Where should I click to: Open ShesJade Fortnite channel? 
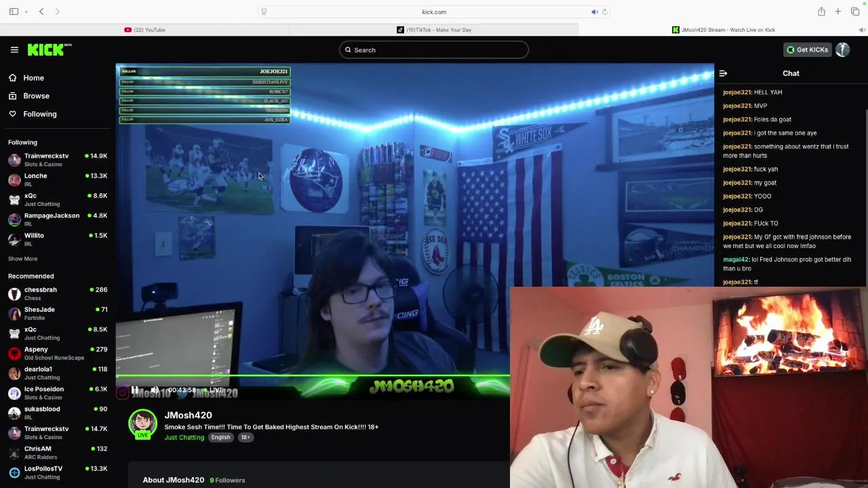pos(58,313)
